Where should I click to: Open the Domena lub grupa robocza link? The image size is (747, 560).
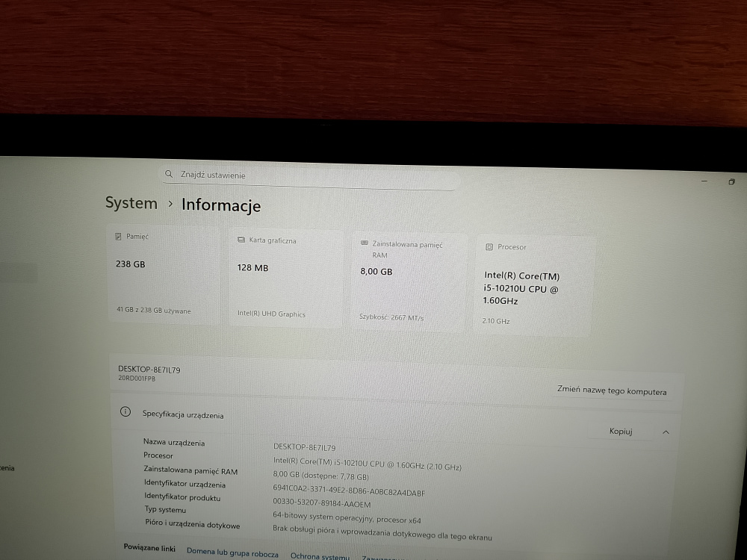click(x=232, y=554)
